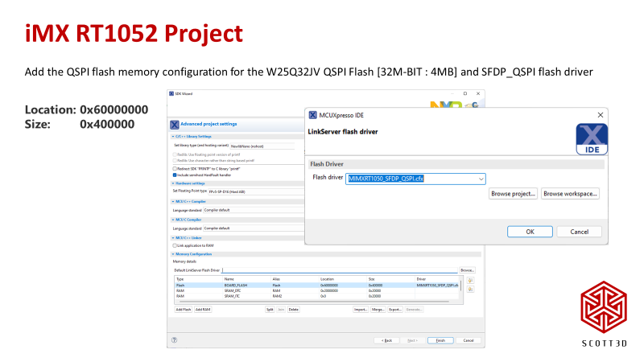Click the 0x60000000 Location cell
This screenshot has height=362, width=644.
tap(329, 286)
